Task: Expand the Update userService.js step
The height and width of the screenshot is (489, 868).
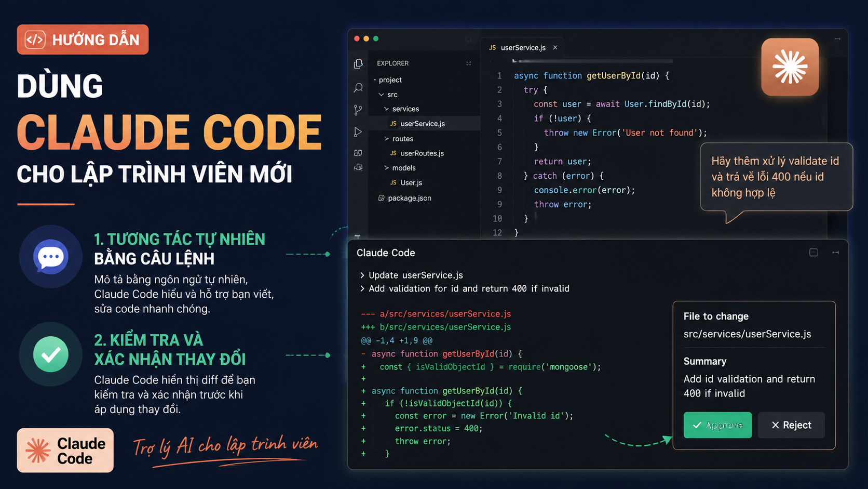Action: point(362,275)
